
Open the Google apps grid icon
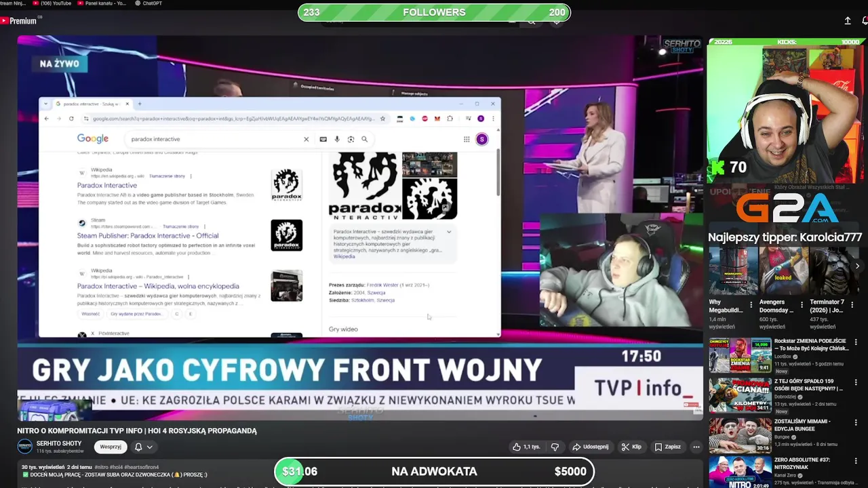click(x=467, y=139)
